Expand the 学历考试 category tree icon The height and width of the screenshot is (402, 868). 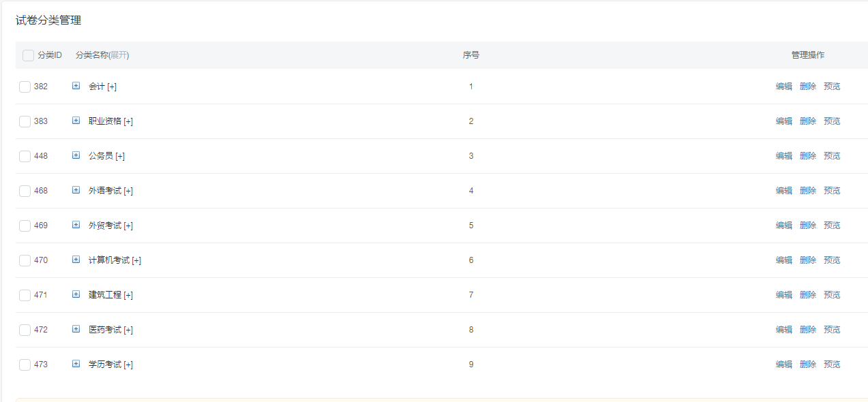pos(76,364)
